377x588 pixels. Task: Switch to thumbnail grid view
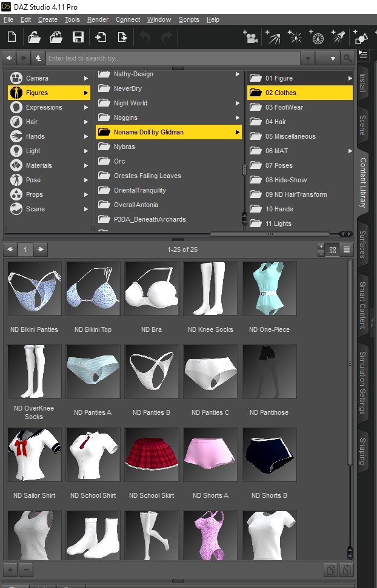[x=333, y=249]
